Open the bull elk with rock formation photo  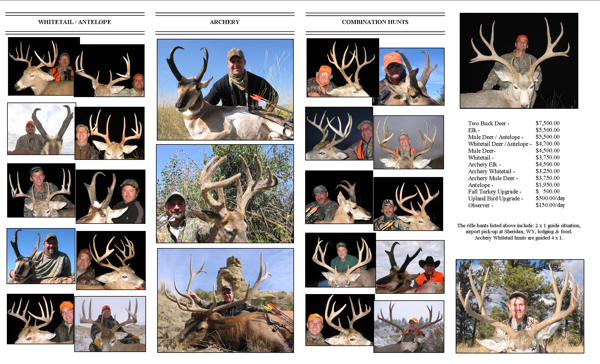(x=225, y=300)
